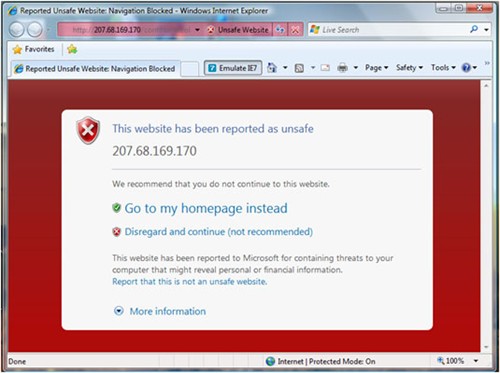Expand the toolbar overflow chevron
Screen dimensions: 500x373
click(487, 63)
